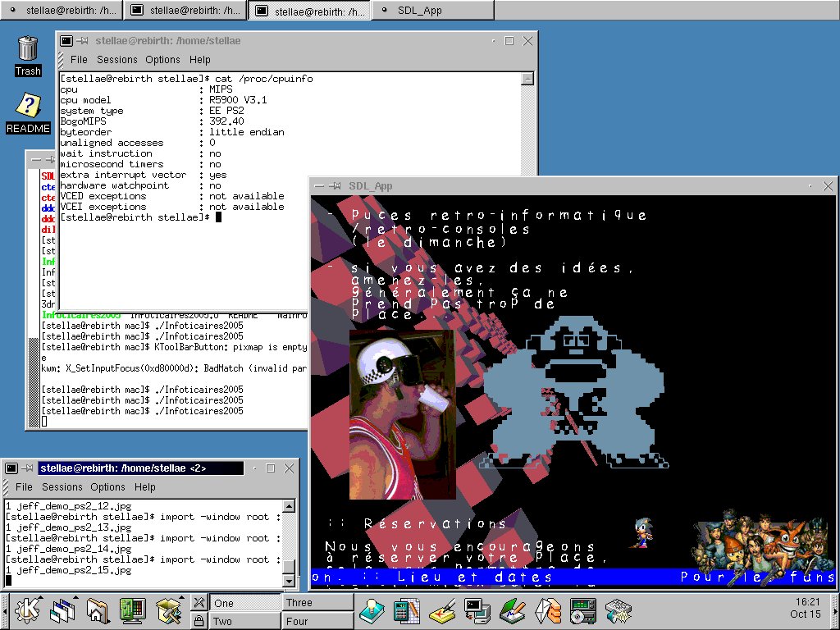Click scroll up arrow in <2> terminal
The height and width of the screenshot is (630, 840).
click(x=289, y=506)
